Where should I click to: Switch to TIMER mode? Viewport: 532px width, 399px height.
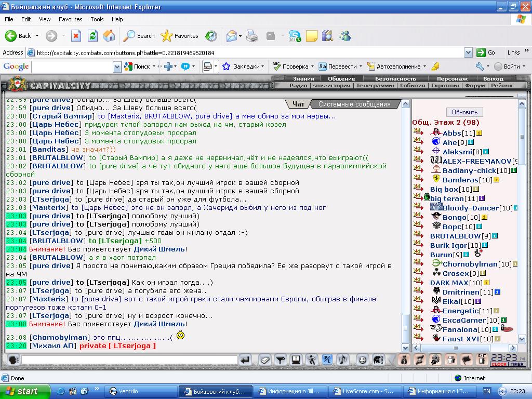tap(517, 364)
